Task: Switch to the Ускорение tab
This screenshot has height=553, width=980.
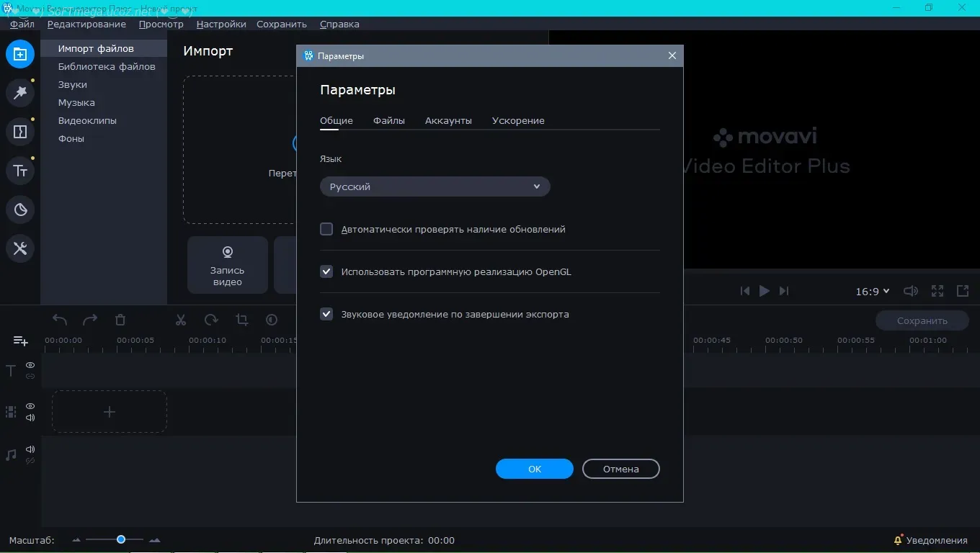Action: (x=518, y=120)
